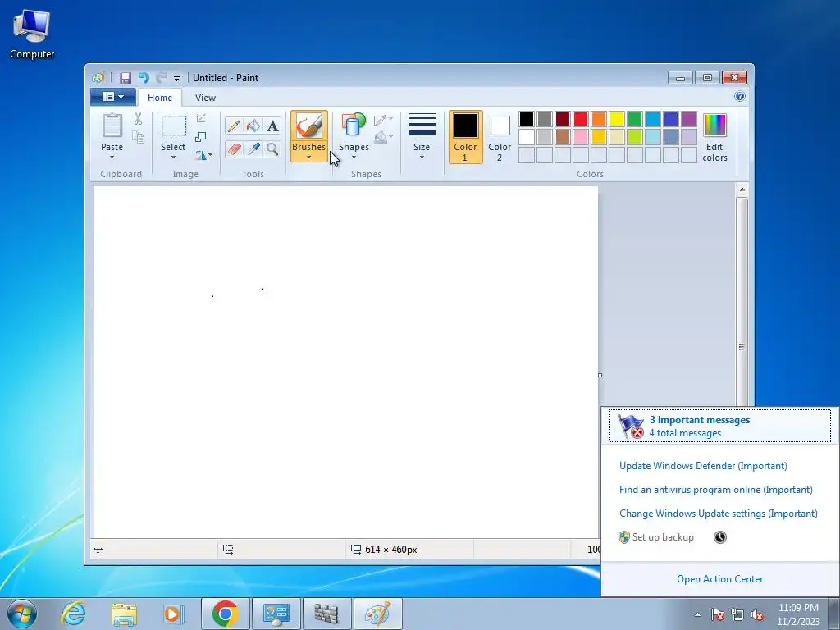Click the volume speaker tray icon

(x=757, y=614)
